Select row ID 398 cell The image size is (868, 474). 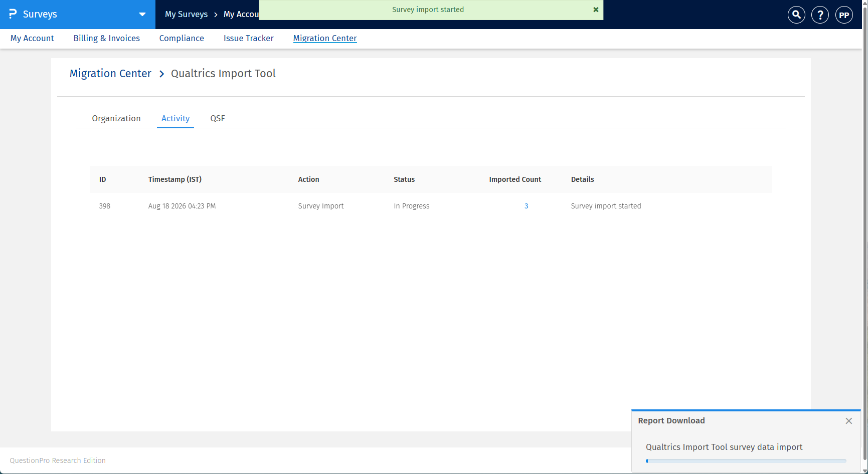(105, 206)
